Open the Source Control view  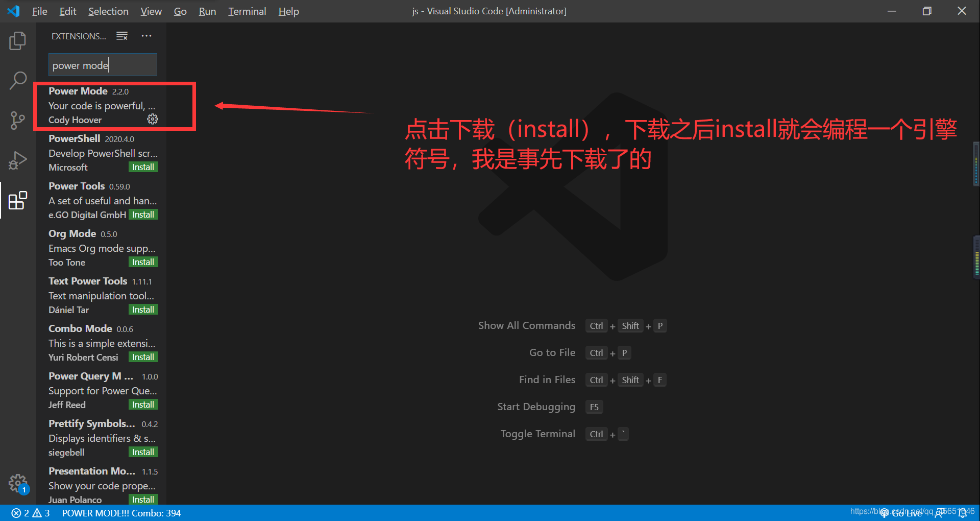click(18, 120)
